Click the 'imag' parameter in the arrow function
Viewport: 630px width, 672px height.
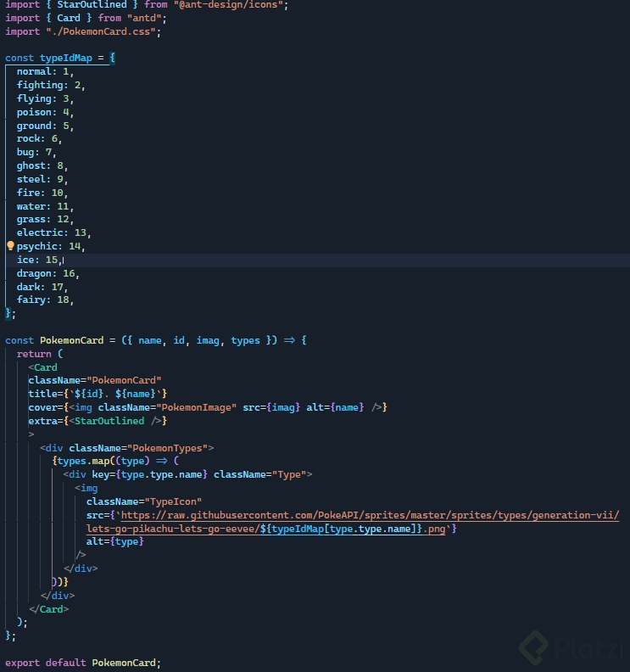(x=208, y=341)
